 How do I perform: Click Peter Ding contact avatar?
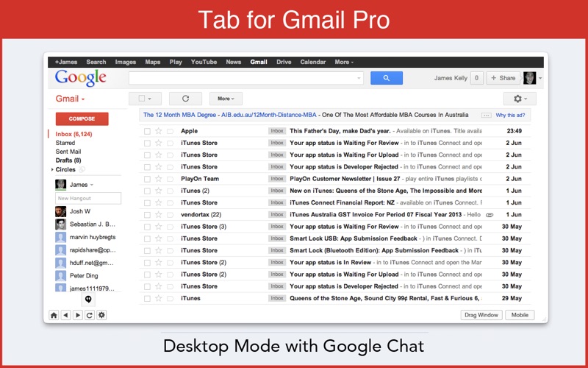(x=61, y=275)
